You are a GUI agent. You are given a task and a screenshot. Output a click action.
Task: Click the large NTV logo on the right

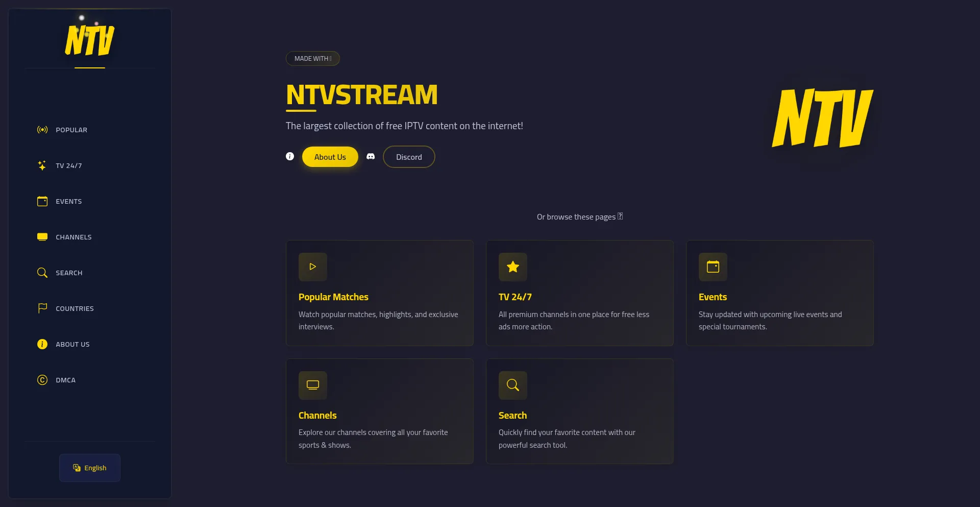click(822, 118)
